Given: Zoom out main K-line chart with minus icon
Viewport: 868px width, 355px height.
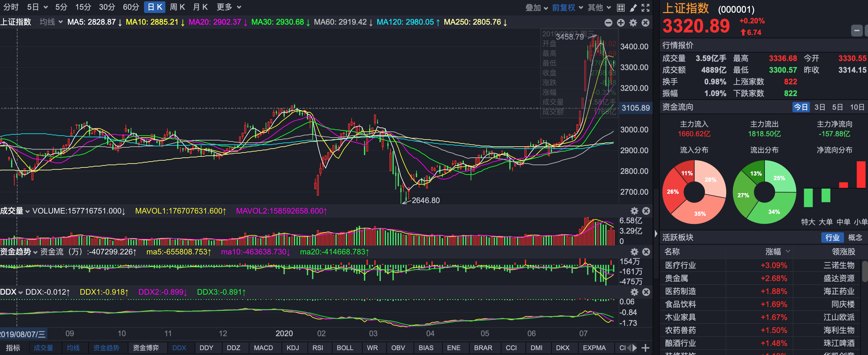Looking at the screenshot, I should 608,23.
